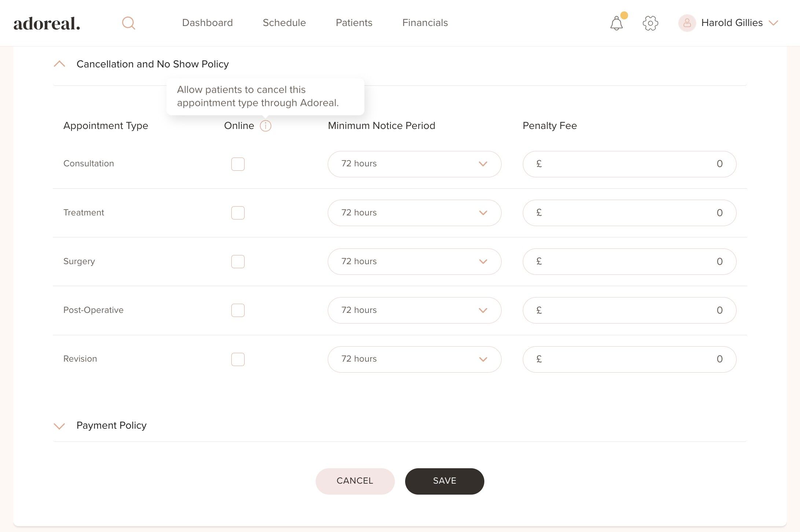
Task: Open the Financials menu item
Action: 425,23
